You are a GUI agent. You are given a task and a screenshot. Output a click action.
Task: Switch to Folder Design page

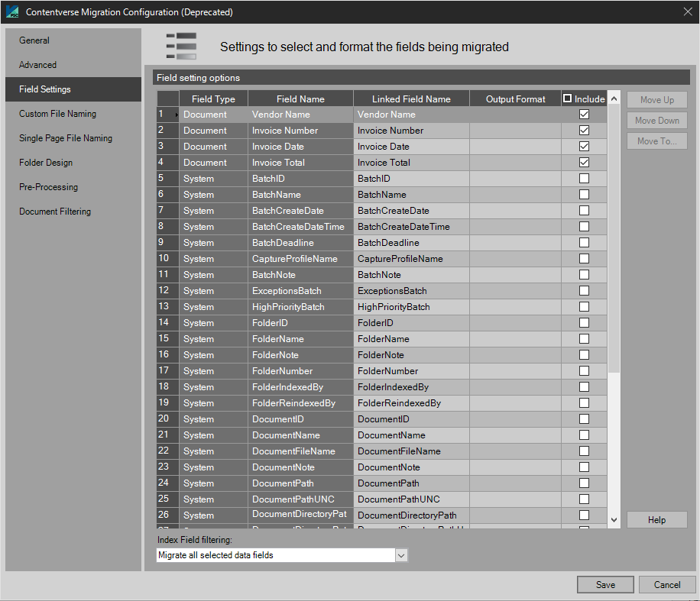pos(73,163)
